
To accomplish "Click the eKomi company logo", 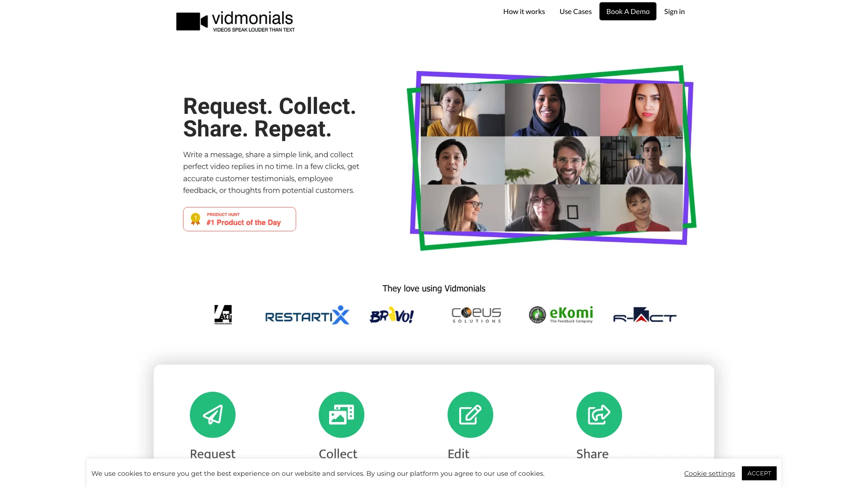I will 560,314.
